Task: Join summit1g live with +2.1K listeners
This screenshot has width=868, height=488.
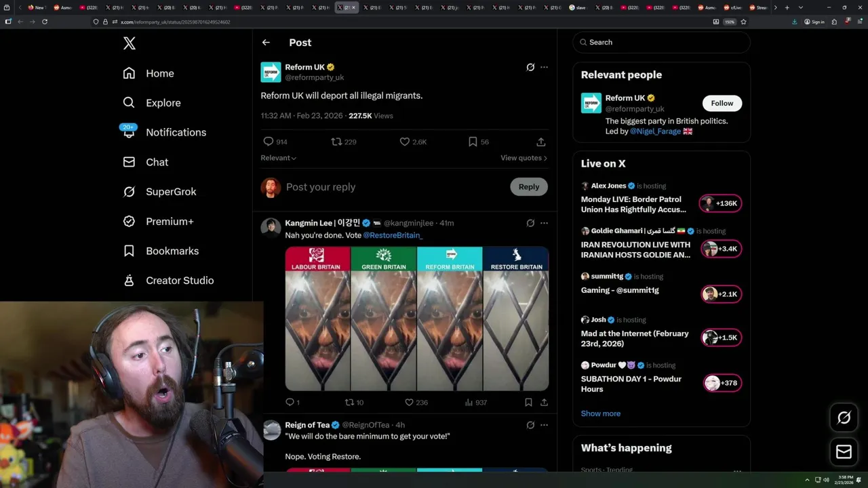Action: tap(720, 293)
